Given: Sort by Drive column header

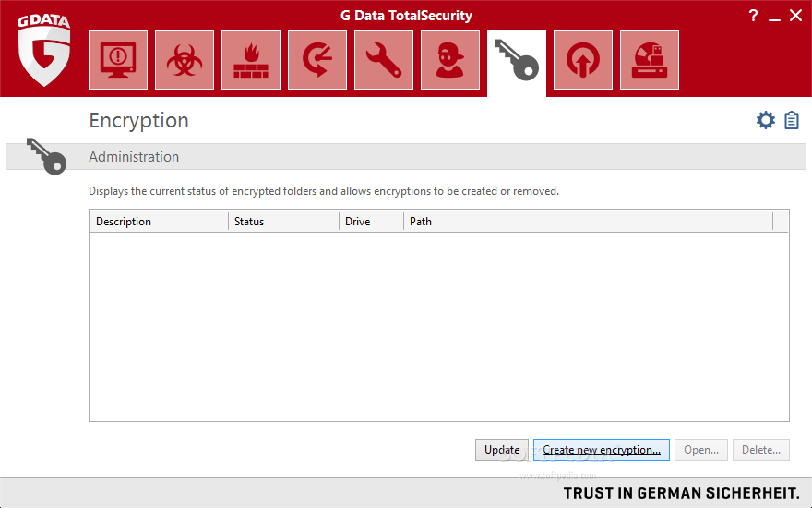Looking at the screenshot, I should [371, 222].
